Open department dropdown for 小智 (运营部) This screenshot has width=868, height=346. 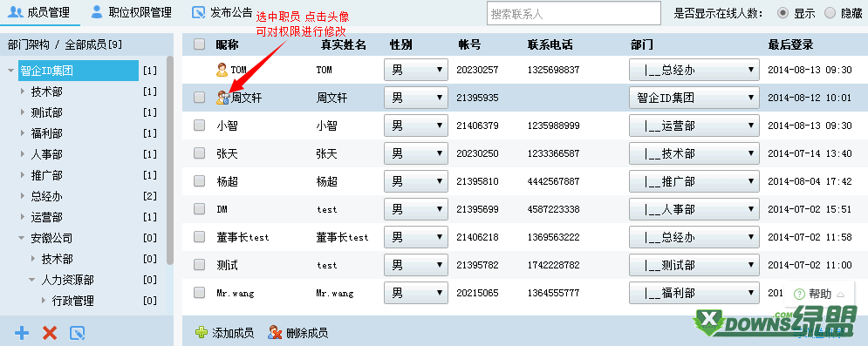[694, 126]
